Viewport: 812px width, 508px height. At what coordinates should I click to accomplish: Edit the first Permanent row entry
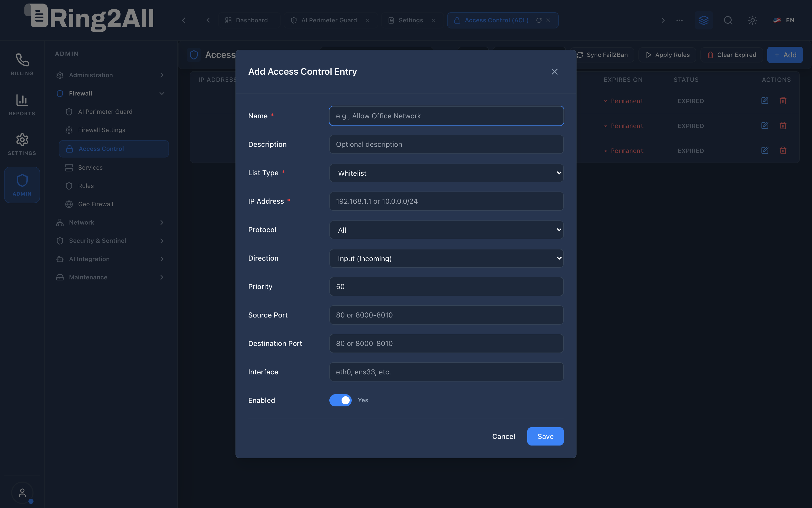(765, 101)
